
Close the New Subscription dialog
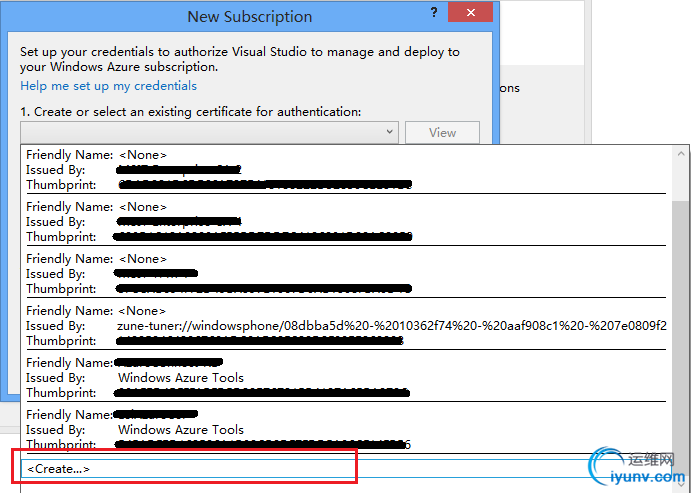click(x=471, y=12)
